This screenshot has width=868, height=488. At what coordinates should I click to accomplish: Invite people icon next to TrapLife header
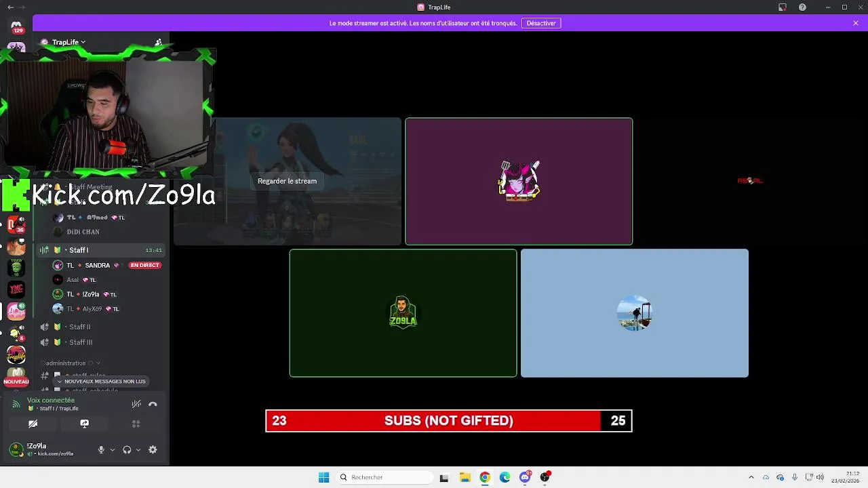coord(158,42)
